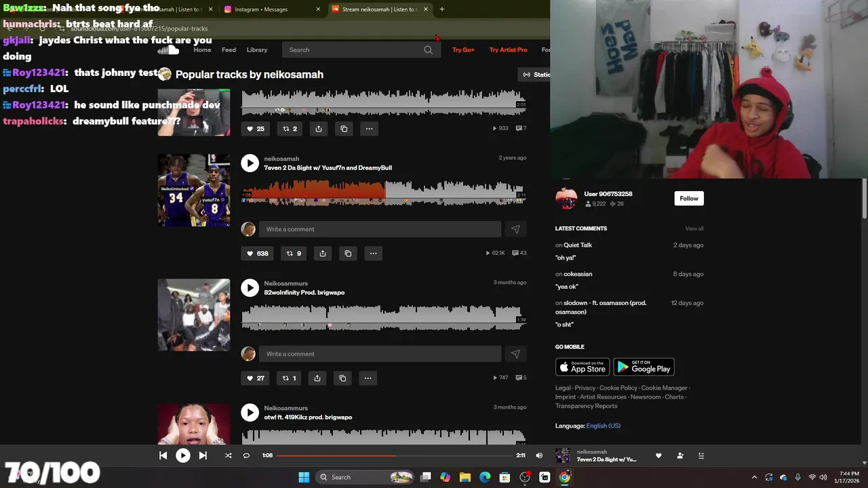Screen dimensions: 868x488
Task: Open the Transparency Reports link
Action: pos(587,406)
